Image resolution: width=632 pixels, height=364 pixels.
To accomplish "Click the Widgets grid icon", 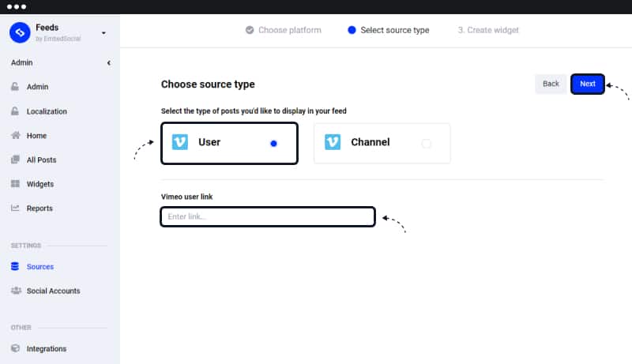I will pyautogui.click(x=15, y=184).
